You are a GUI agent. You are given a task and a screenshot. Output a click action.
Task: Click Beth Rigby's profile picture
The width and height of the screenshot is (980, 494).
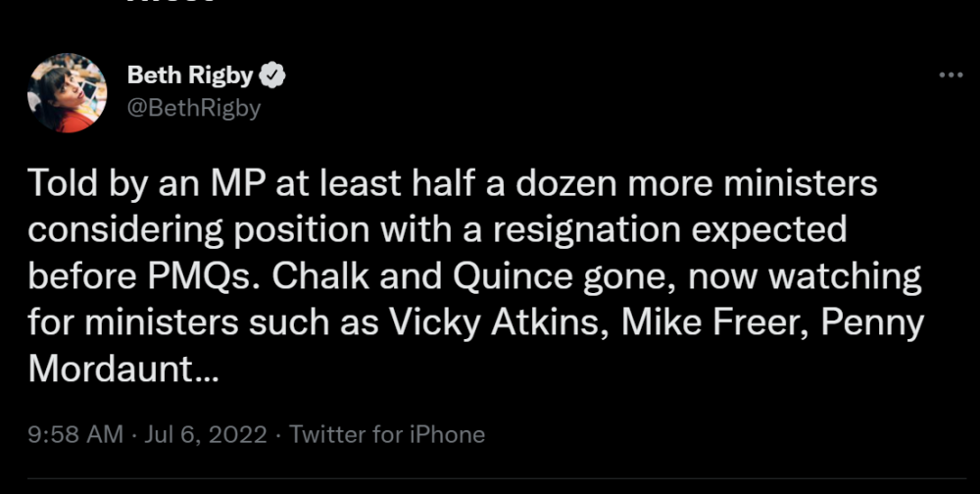pyautogui.click(x=68, y=93)
